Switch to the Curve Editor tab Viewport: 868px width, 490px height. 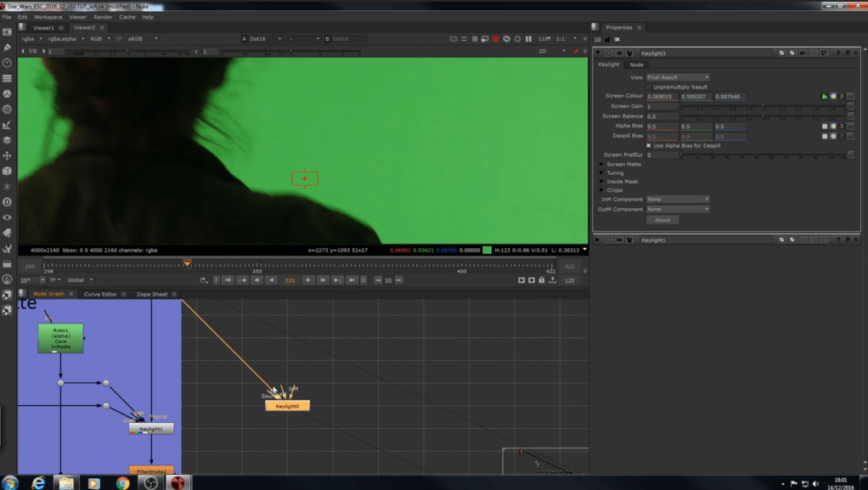(x=100, y=294)
